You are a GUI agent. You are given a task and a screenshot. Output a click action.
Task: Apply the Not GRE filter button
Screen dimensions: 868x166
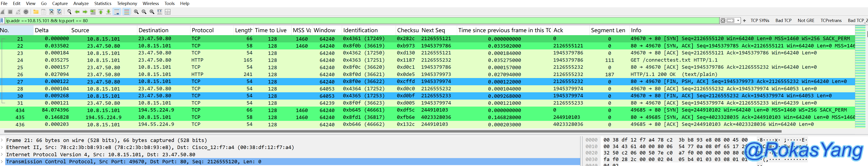pos(806,20)
